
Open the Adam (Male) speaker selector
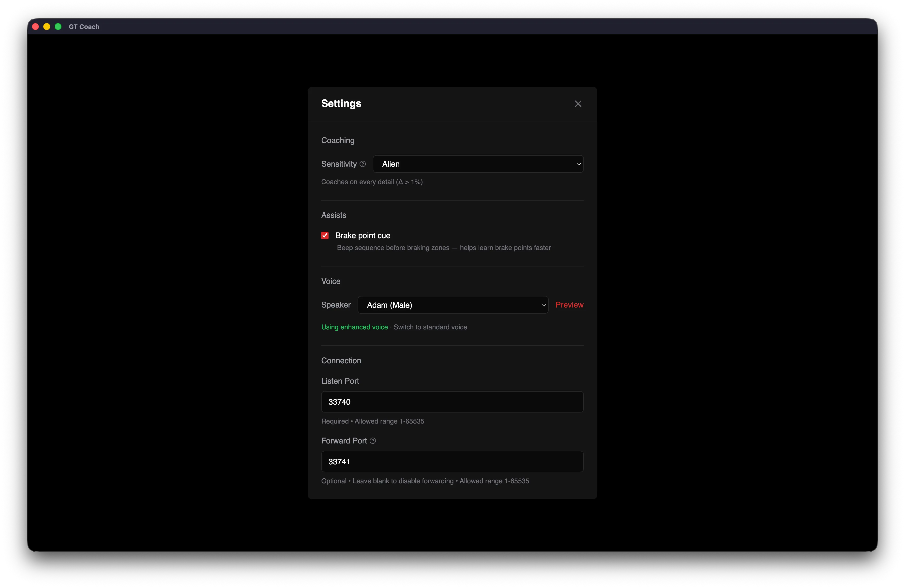point(453,305)
